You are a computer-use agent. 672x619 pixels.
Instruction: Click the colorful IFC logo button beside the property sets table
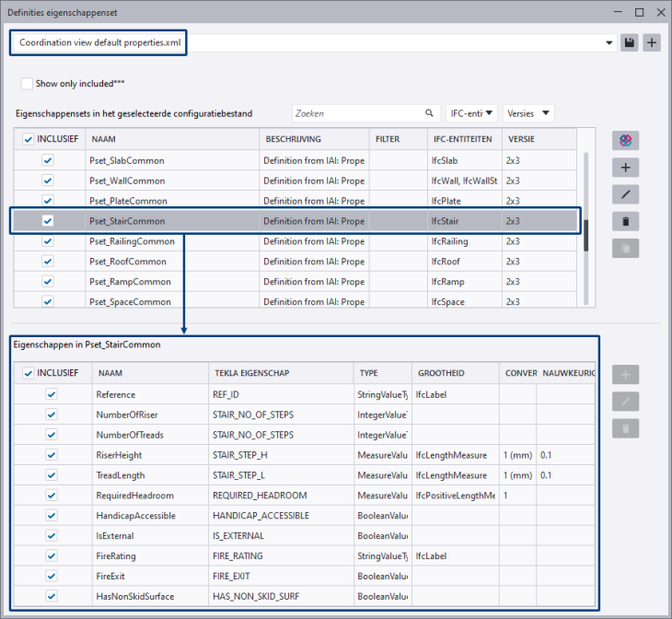(626, 140)
